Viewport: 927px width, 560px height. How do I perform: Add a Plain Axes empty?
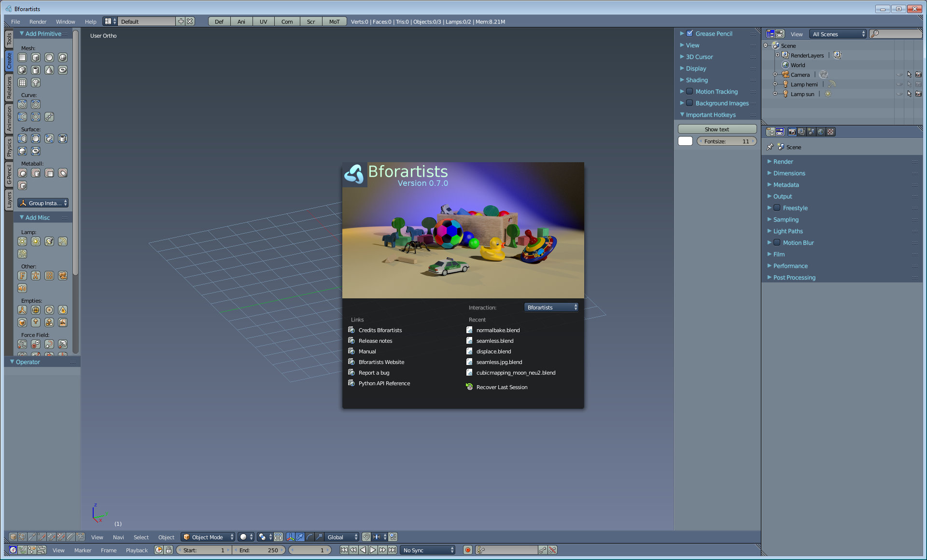pos(22,310)
